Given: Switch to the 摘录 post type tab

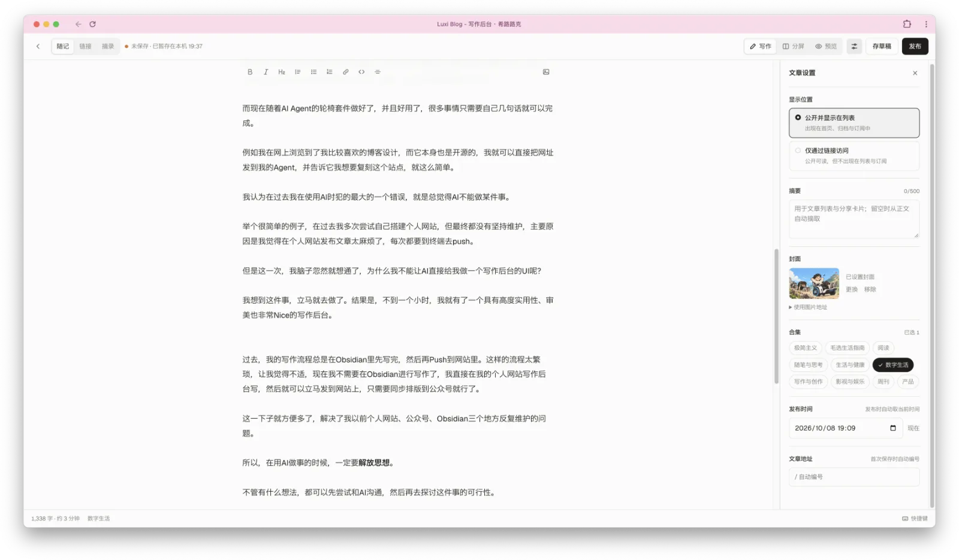Looking at the screenshot, I should point(108,46).
